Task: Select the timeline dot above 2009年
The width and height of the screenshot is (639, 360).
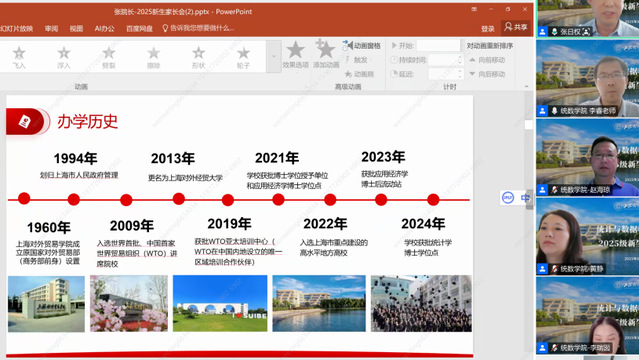Action: (126, 200)
